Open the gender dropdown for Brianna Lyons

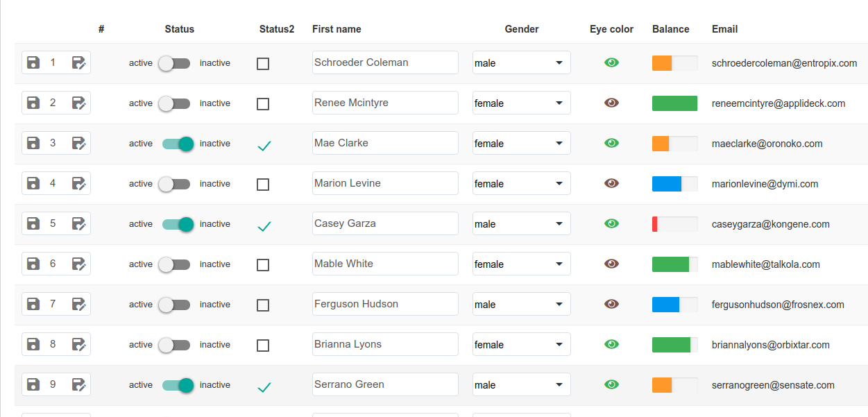pyautogui.click(x=521, y=344)
